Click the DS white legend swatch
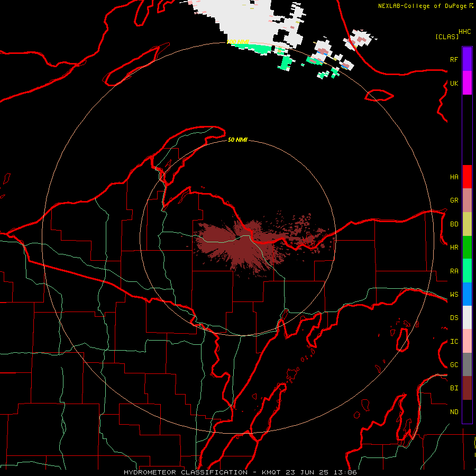476x476 pixels. point(467,317)
